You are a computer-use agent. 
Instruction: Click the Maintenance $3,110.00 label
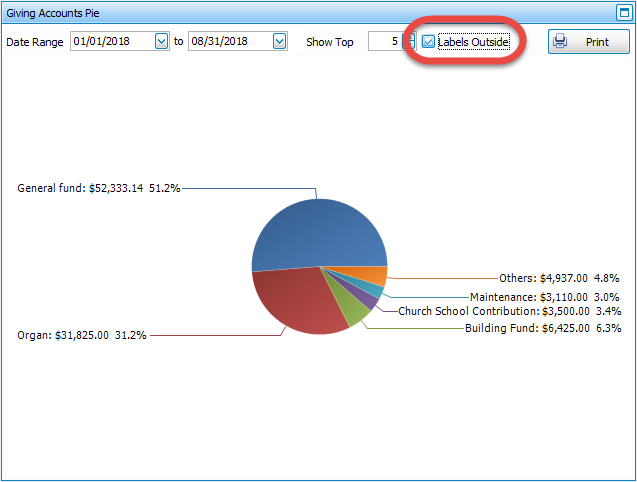[x=545, y=296]
